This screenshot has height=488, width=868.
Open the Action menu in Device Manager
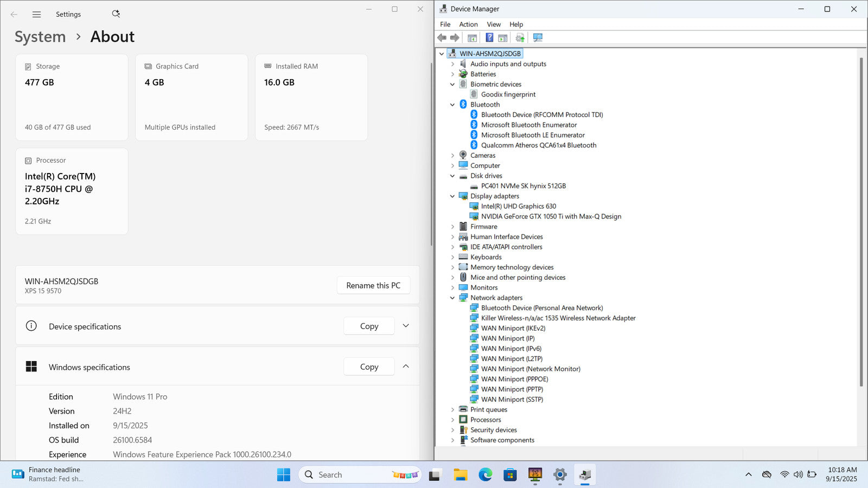(468, 24)
